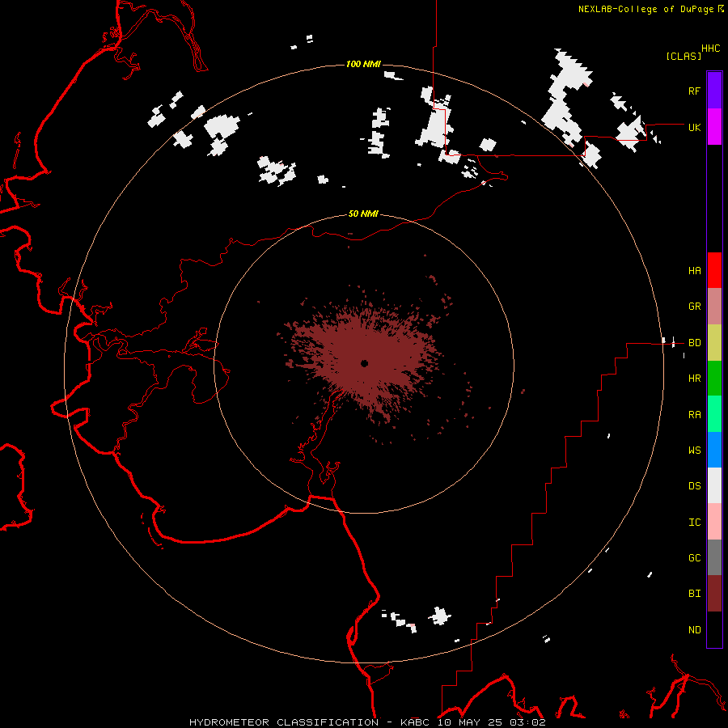Click the gray GC legend swatch
Screen dimensions: 728x728
(x=714, y=557)
